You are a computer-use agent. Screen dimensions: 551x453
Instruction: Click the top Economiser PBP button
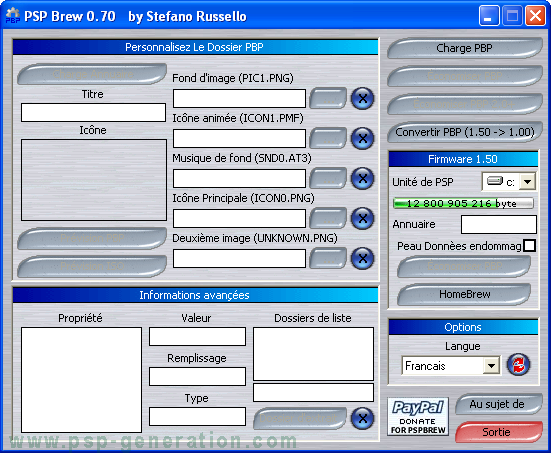[x=465, y=76]
